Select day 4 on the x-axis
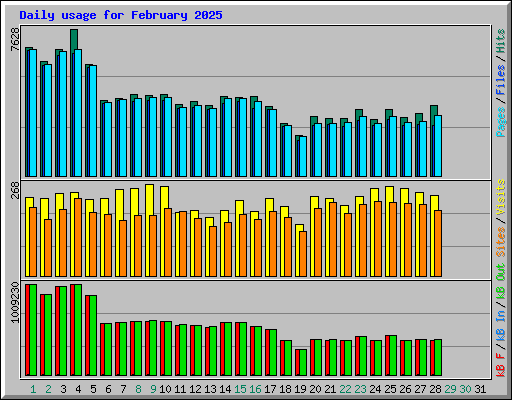This screenshot has height=400, width=512. coord(78,389)
